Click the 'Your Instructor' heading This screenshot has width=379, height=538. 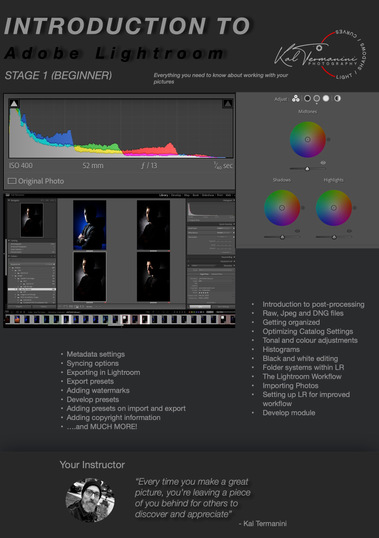(x=92, y=465)
